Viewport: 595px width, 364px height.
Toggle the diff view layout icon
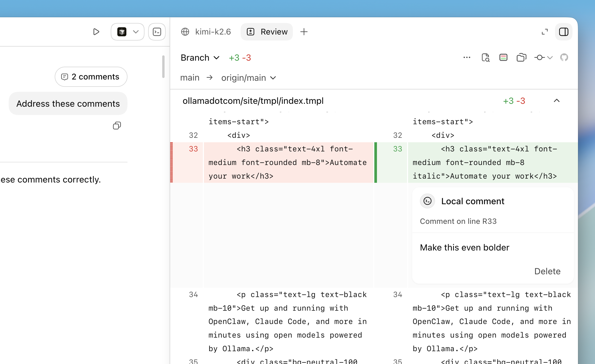(x=503, y=58)
